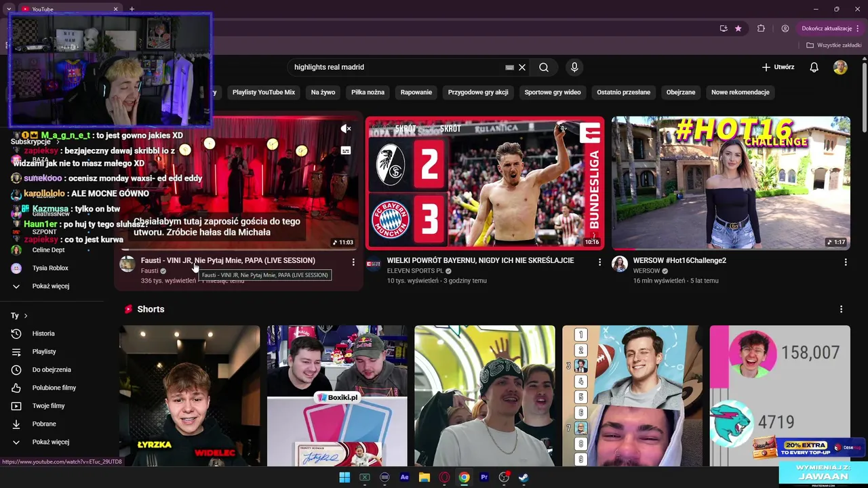Open the #HOT16 Challenge thumbnail
This screenshot has height=488, width=868.
click(x=731, y=183)
